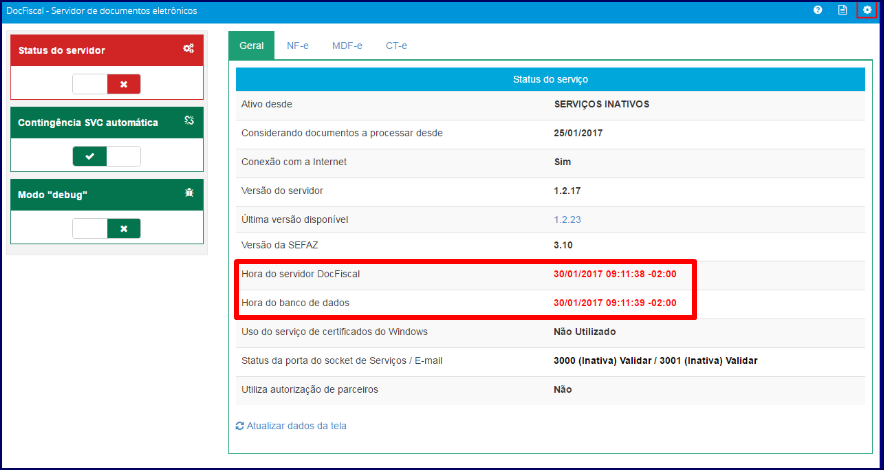Click Utiliza autorização de parceiros label
This screenshot has height=470, width=884.
tap(310, 389)
